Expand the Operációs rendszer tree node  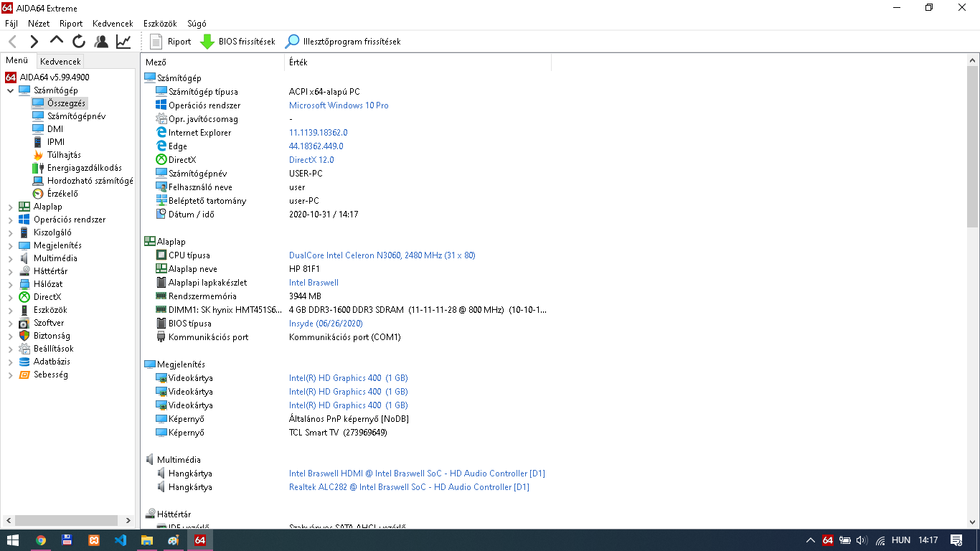point(10,220)
